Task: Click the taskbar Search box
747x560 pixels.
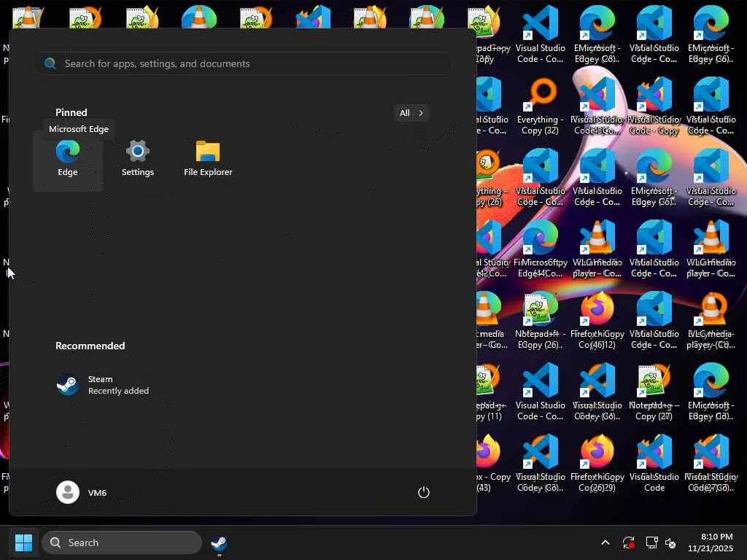Action: [122, 542]
